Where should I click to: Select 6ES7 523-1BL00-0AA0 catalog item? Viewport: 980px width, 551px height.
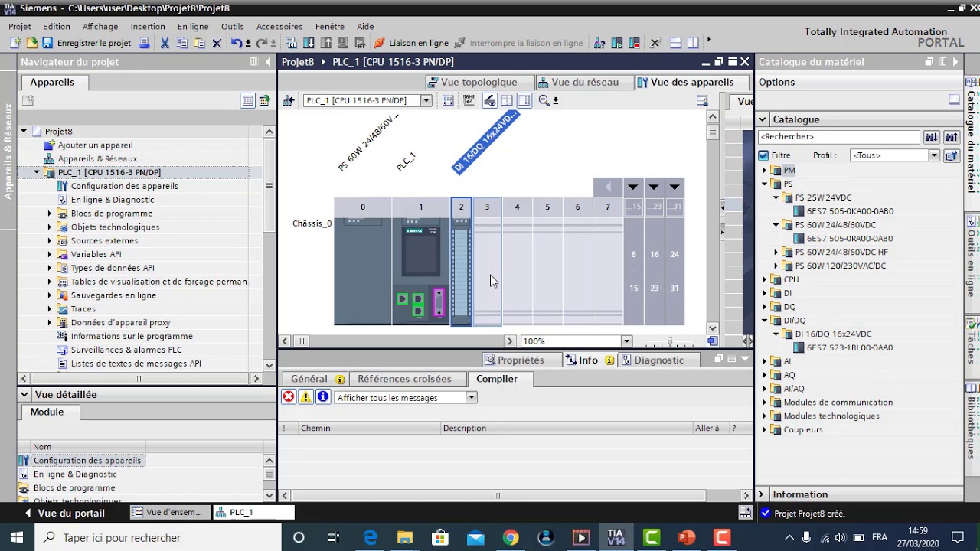pyautogui.click(x=850, y=347)
